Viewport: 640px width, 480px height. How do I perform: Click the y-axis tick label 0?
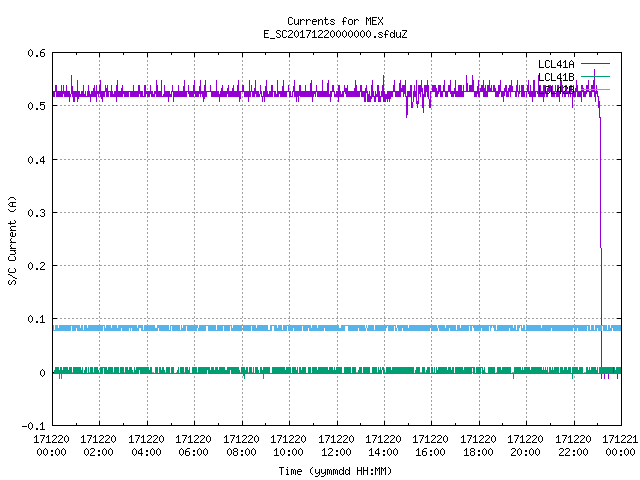(x=42, y=373)
